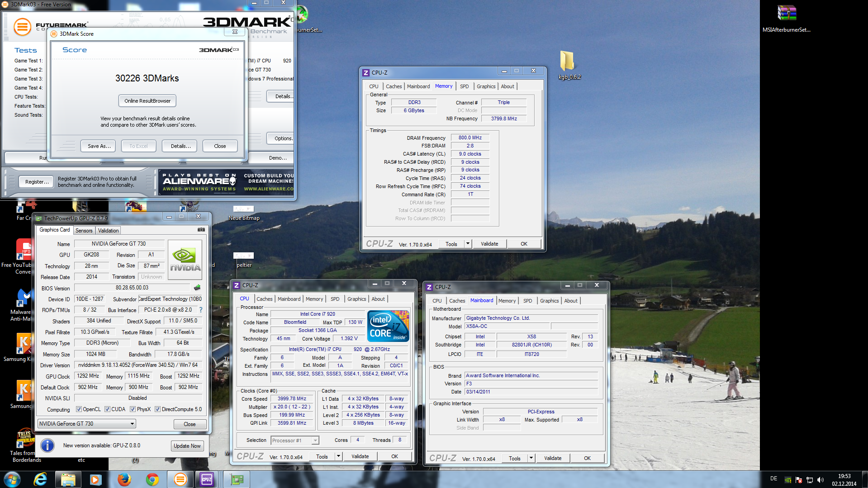Open SPD tab in CPU-Z Memory window
The width and height of the screenshot is (868, 488).
(465, 86)
